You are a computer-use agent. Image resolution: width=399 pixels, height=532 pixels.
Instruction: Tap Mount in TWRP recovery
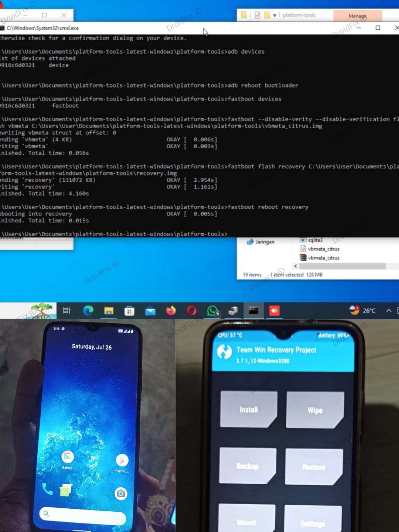coord(246,518)
